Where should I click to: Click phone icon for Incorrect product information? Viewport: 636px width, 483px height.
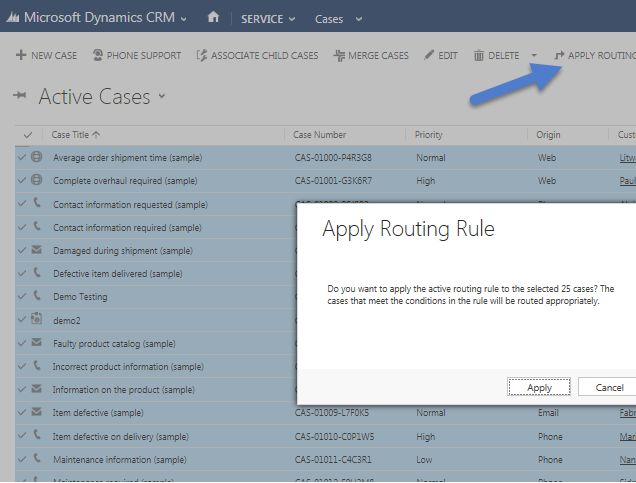point(37,365)
